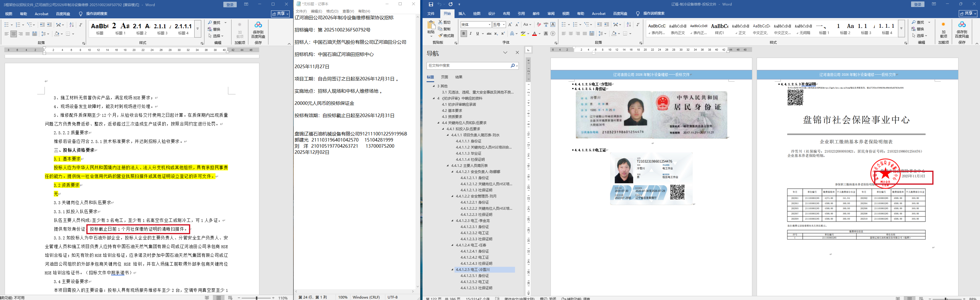This screenshot has height=300, width=980.
Task: Toggle align right in left Word ribbon
Action: click(21, 34)
